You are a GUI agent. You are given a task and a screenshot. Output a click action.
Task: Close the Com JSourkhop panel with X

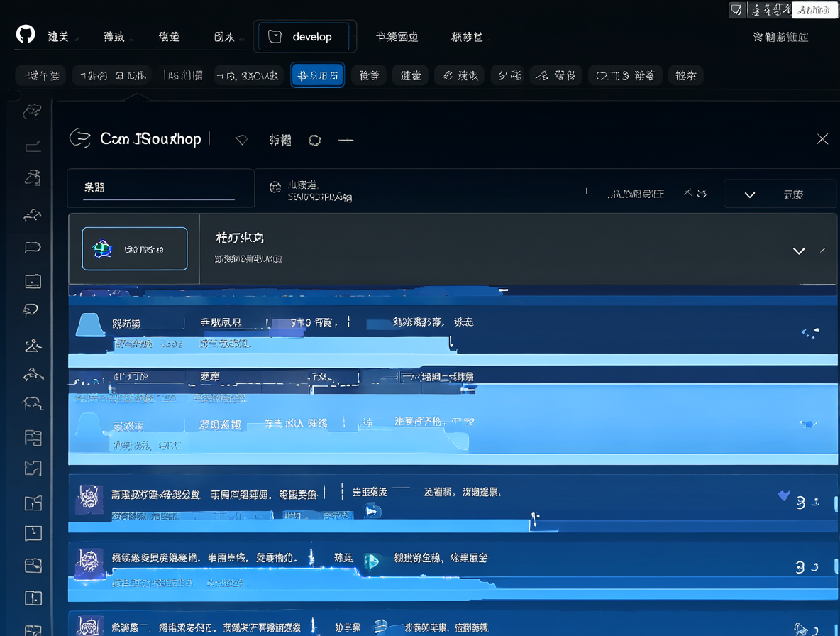[x=822, y=139]
